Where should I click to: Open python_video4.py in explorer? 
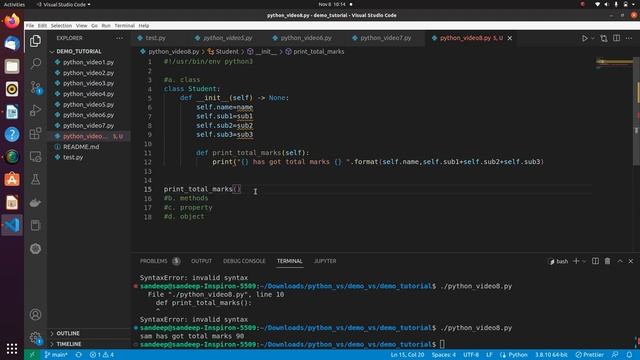[88, 94]
